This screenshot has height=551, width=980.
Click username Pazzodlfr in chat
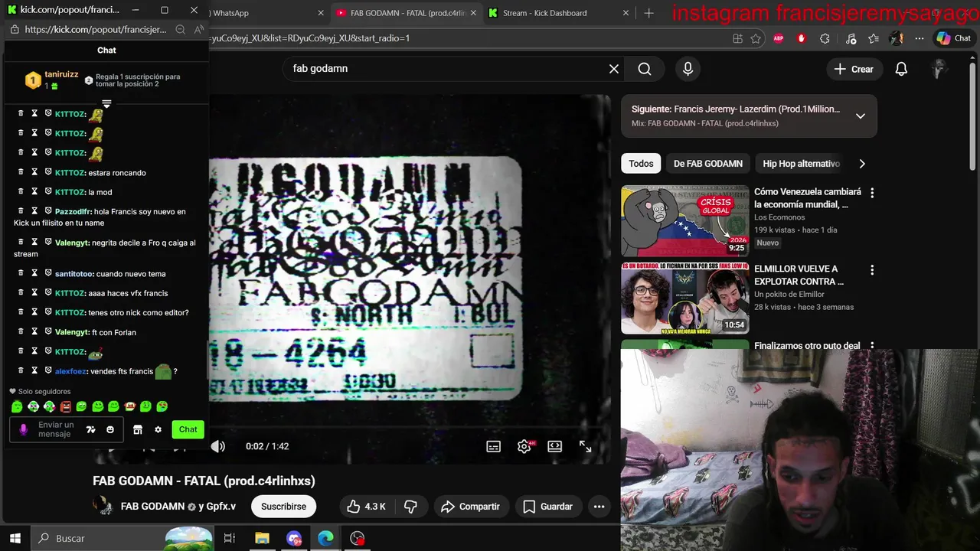[x=73, y=211]
